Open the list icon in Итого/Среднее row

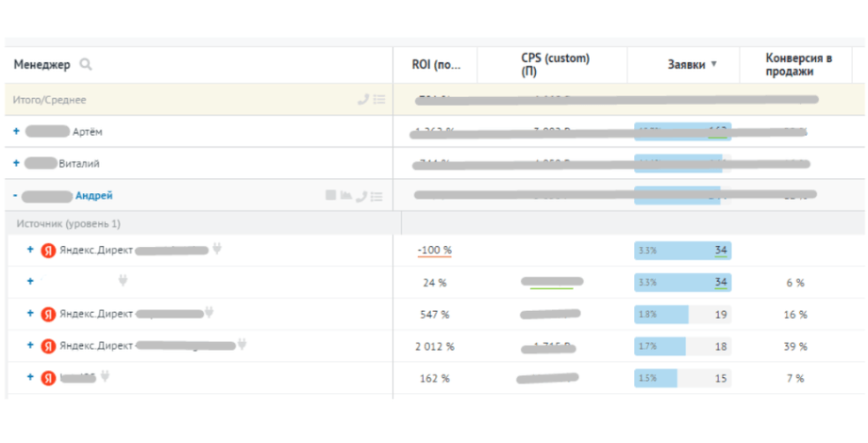click(x=378, y=99)
